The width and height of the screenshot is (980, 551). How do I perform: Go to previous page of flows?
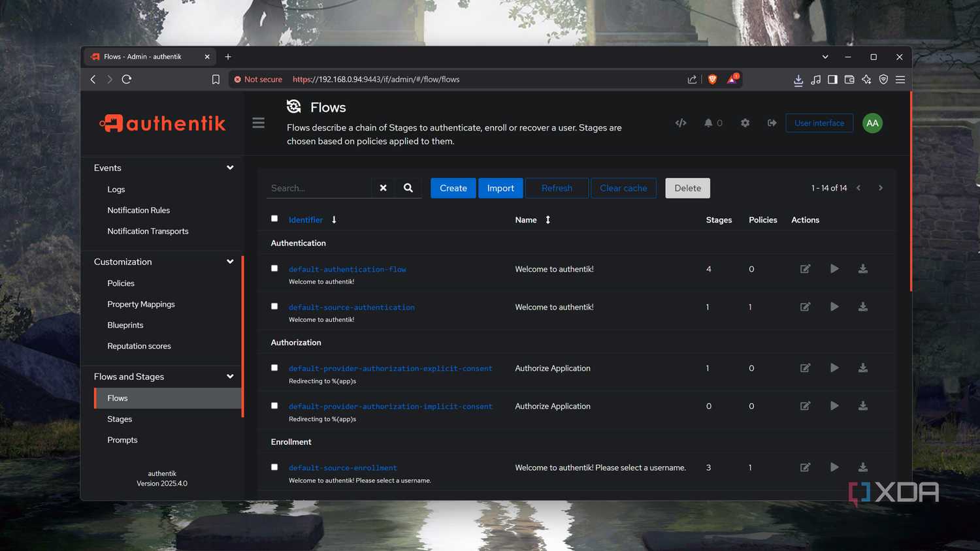(x=858, y=188)
